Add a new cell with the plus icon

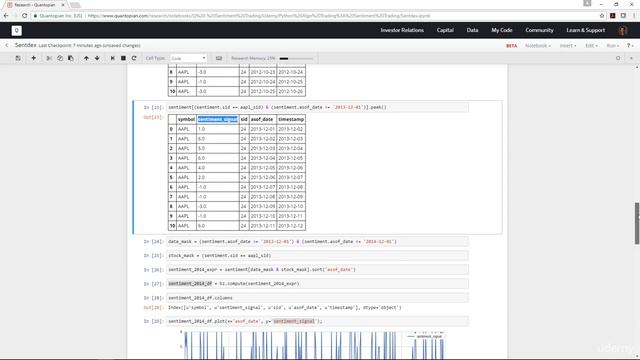pos(33,58)
